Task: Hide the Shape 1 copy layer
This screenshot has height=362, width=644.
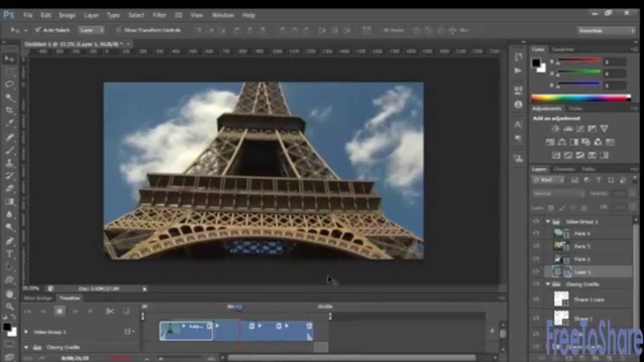Action: (536, 299)
